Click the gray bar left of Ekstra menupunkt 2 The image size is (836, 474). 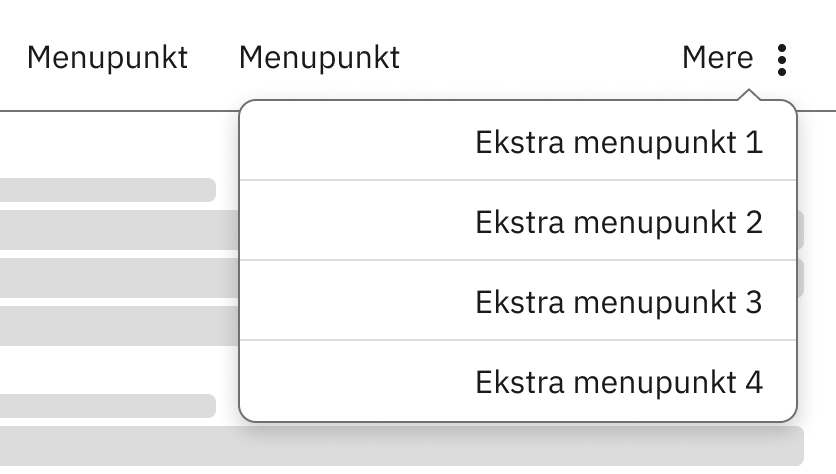pos(118,230)
